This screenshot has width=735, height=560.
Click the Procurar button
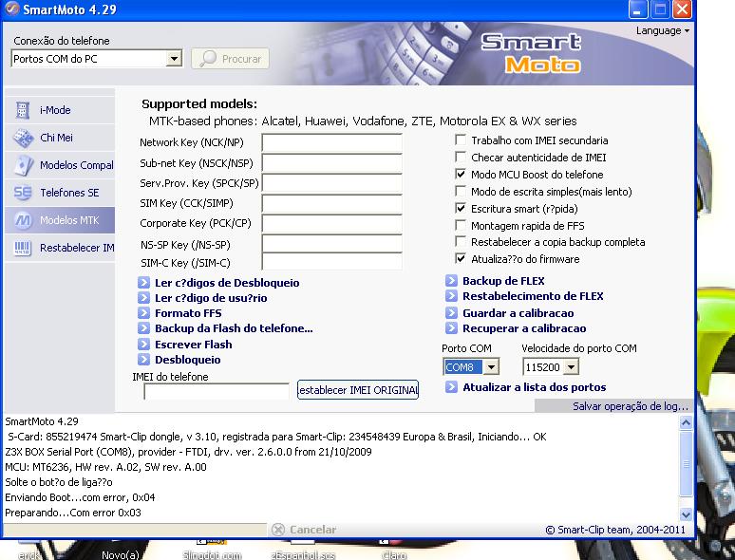(230, 59)
